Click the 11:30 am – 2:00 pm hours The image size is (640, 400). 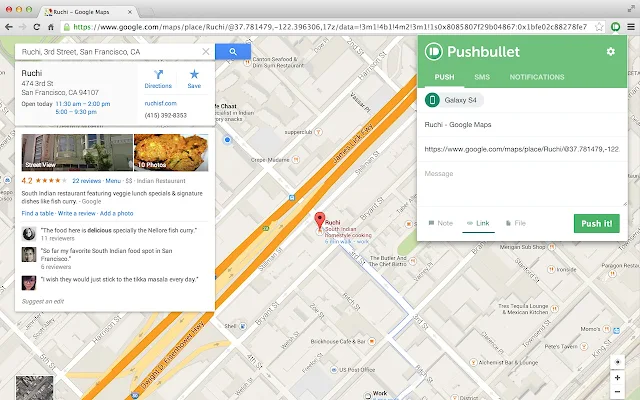[83, 104]
